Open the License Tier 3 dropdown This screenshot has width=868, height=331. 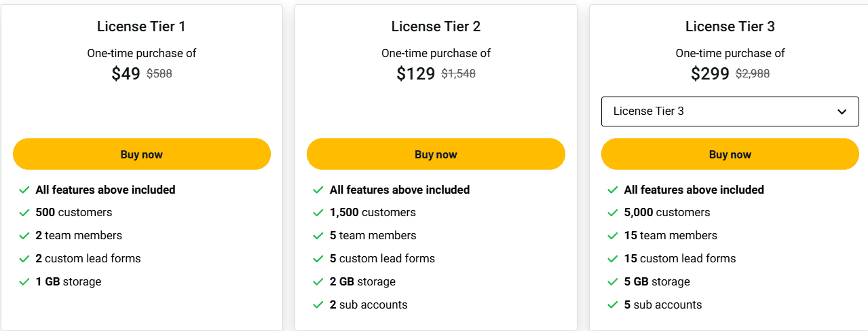pyautogui.click(x=730, y=111)
